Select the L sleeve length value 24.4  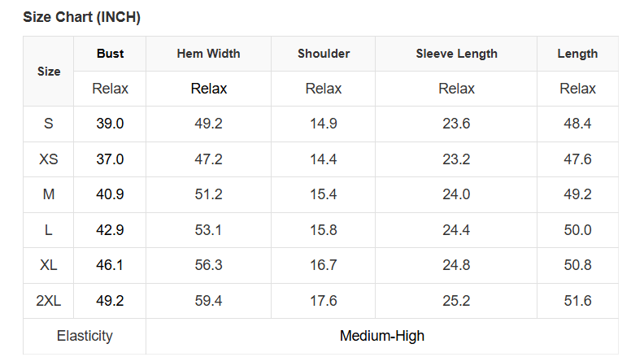[x=456, y=230]
